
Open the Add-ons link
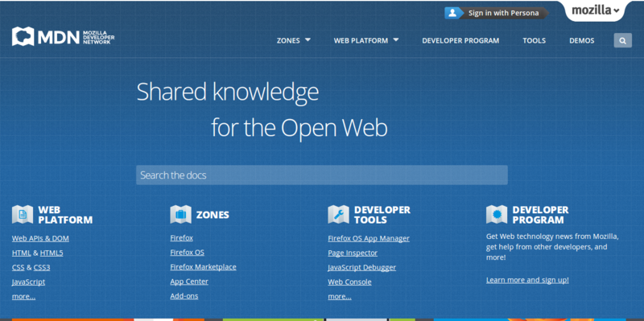(x=184, y=296)
